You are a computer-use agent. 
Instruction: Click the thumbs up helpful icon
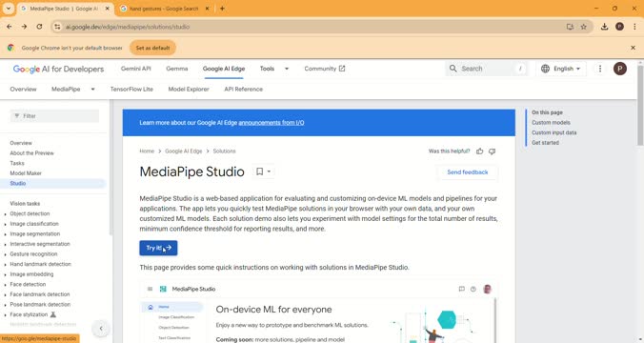(x=480, y=151)
